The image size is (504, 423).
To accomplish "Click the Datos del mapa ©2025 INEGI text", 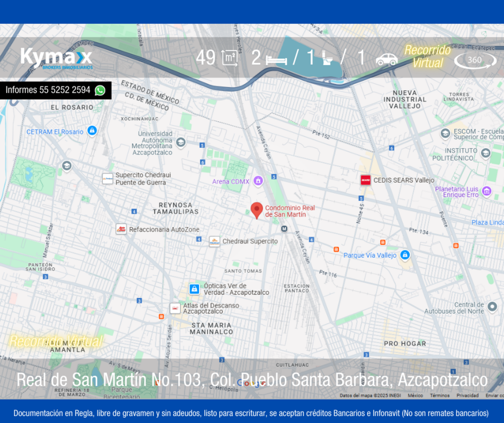I will [x=370, y=396].
